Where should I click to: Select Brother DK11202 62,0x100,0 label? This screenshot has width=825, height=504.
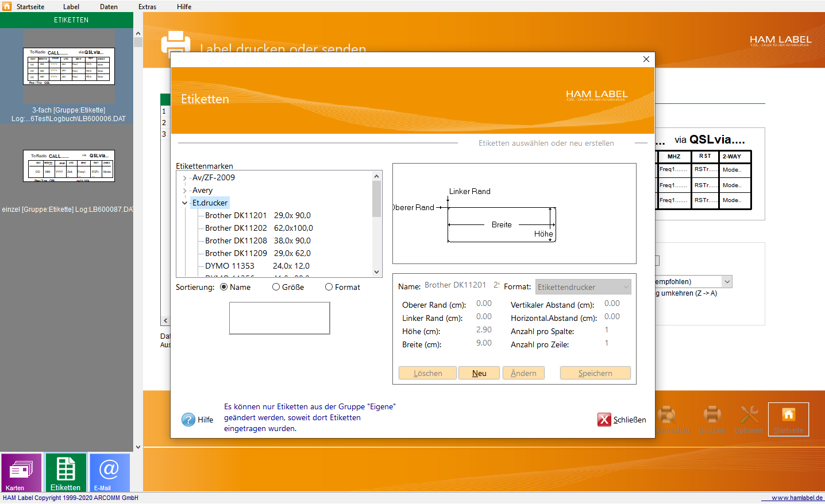(259, 228)
